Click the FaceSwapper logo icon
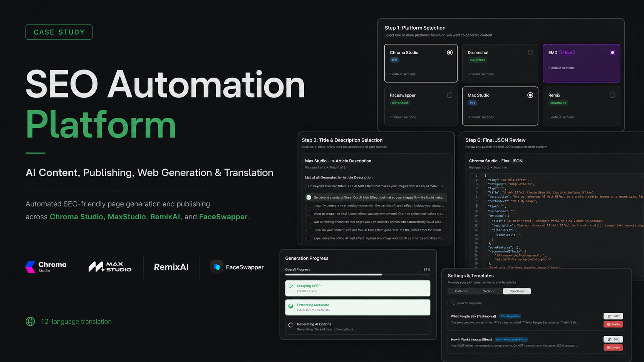Image resolution: width=644 pixels, height=362 pixels. (x=217, y=267)
